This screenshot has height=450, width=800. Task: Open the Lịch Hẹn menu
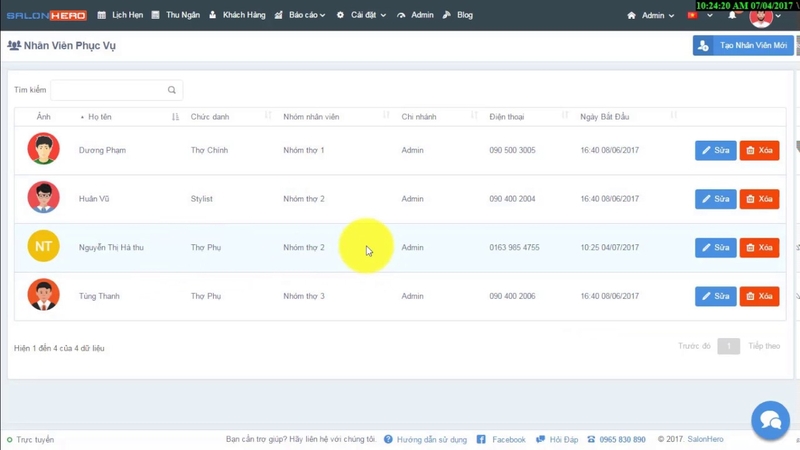(120, 15)
